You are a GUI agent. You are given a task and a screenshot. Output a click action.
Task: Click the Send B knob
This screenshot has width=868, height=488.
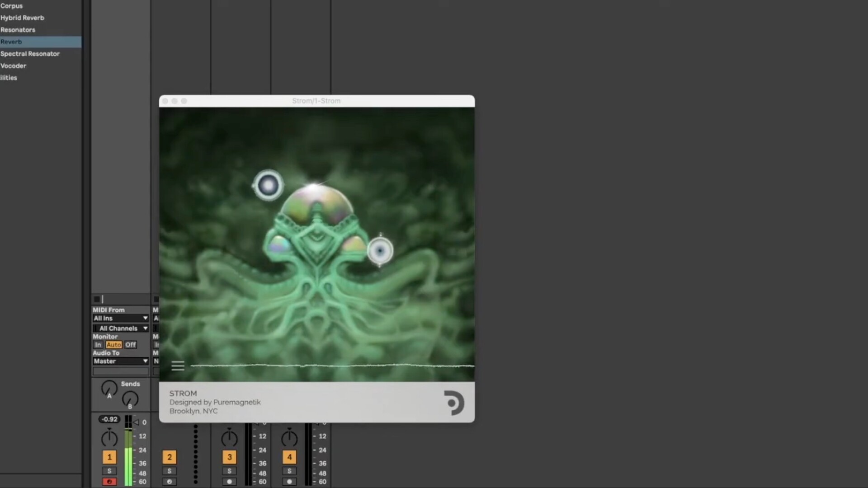(130, 399)
